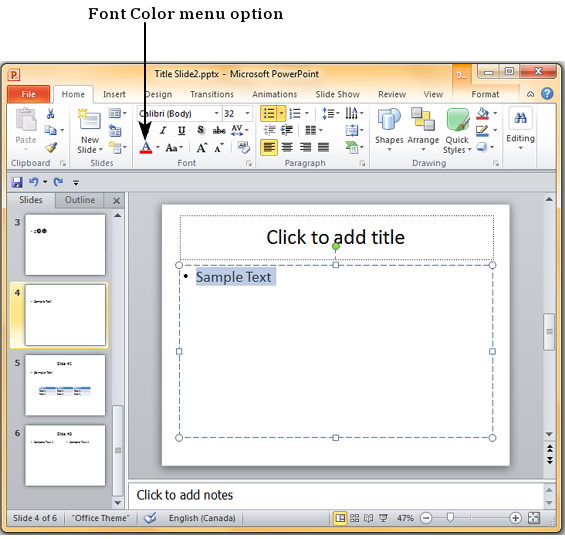Click the zoom in plus button
Screen dimensions: 565x539
pyautogui.click(x=515, y=518)
